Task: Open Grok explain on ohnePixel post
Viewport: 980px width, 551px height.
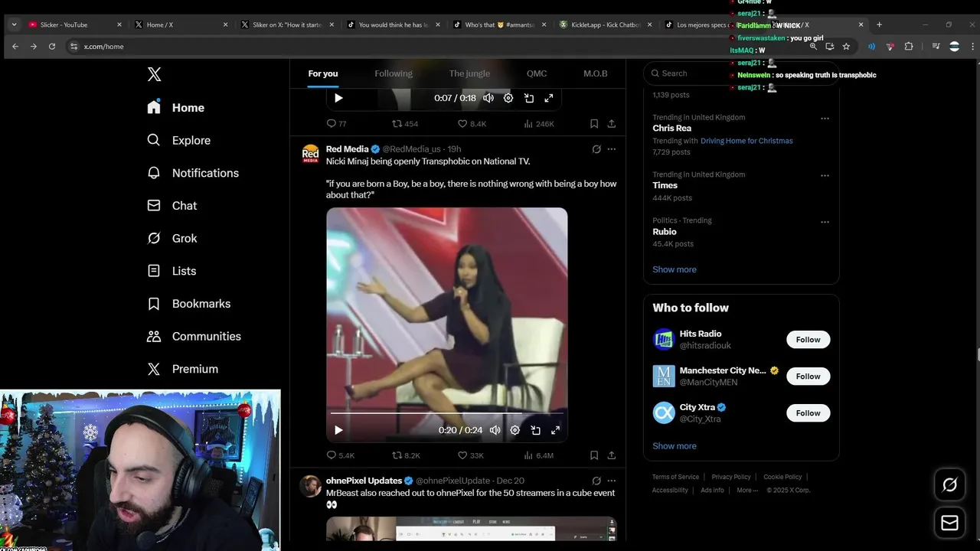Action: pyautogui.click(x=596, y=481)
